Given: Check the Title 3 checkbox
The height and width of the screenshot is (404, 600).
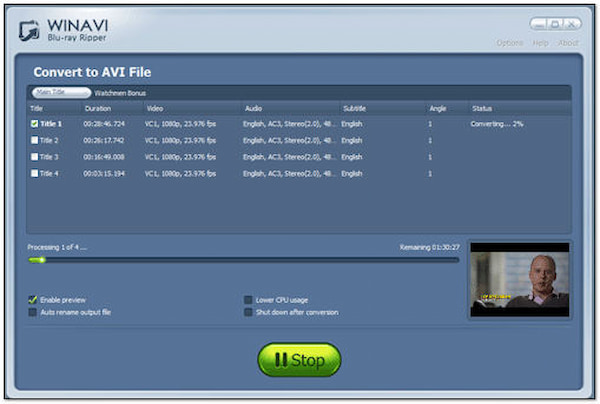Looking at the screenshot, I should coord(34,156).
